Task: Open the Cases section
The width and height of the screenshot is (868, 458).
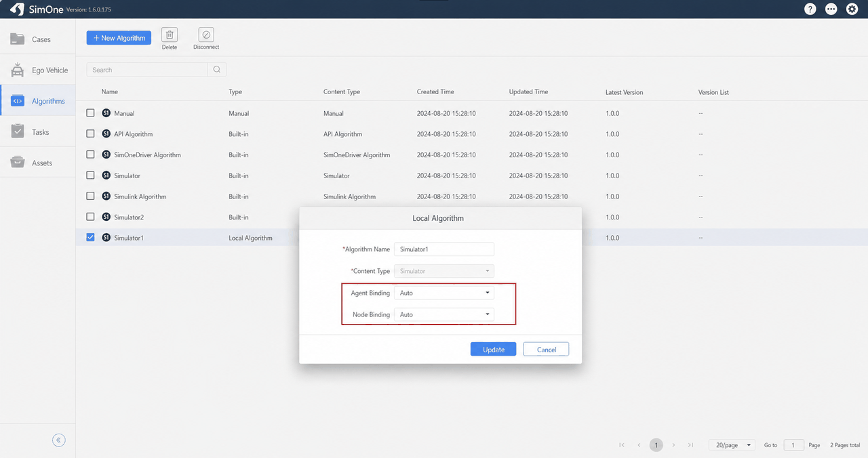Action: (37, 39)
